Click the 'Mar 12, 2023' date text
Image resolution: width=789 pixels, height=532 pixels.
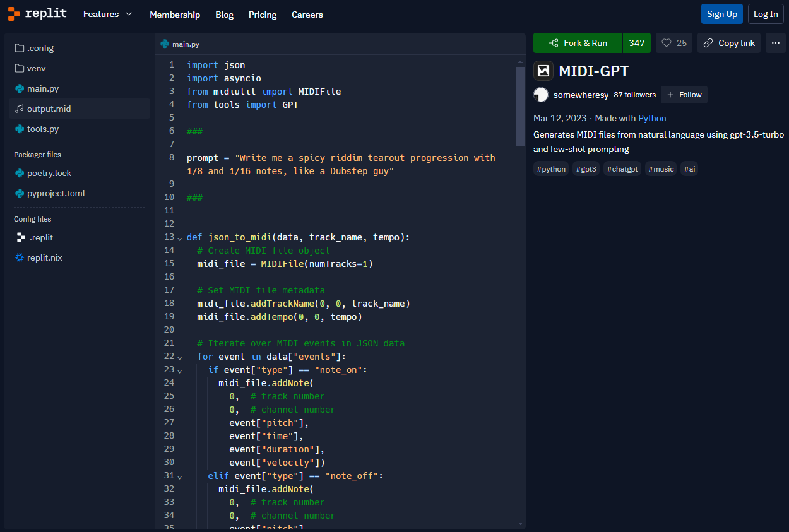(560, 118)
